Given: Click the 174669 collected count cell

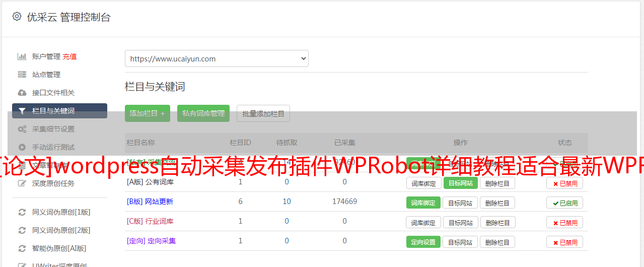Looking at the screenshot, I should tap(345, 202).
